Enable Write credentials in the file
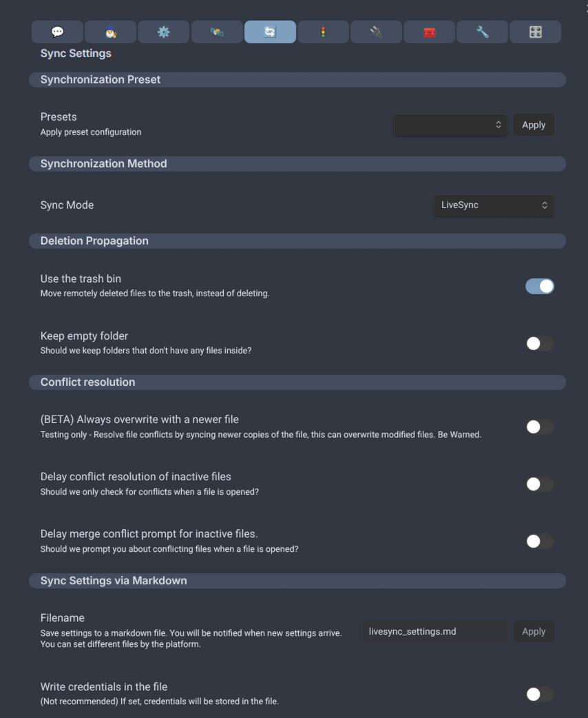 coord(540,695)
